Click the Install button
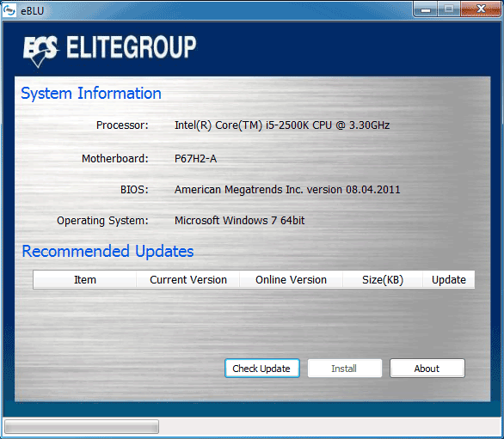This screenshot has height=439, width=504. click(345, 368)
